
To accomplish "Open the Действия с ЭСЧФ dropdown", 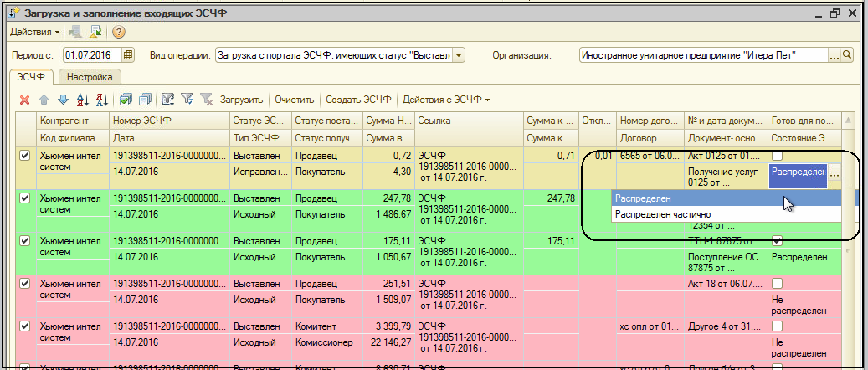I will [446, 100].
